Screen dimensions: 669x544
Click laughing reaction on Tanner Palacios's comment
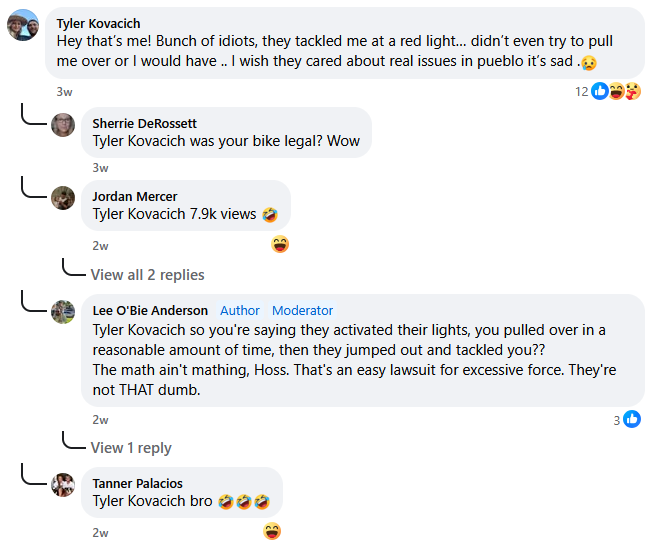point(272,531)
